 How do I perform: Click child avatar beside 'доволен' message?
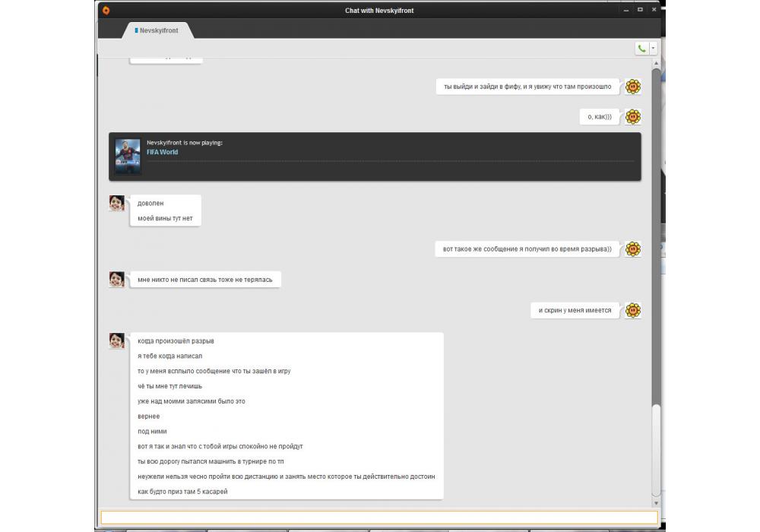coord(117,203)
